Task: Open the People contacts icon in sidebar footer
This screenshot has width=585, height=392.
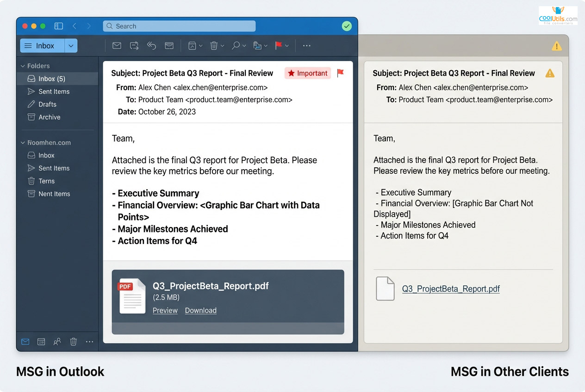Action: 57,342
